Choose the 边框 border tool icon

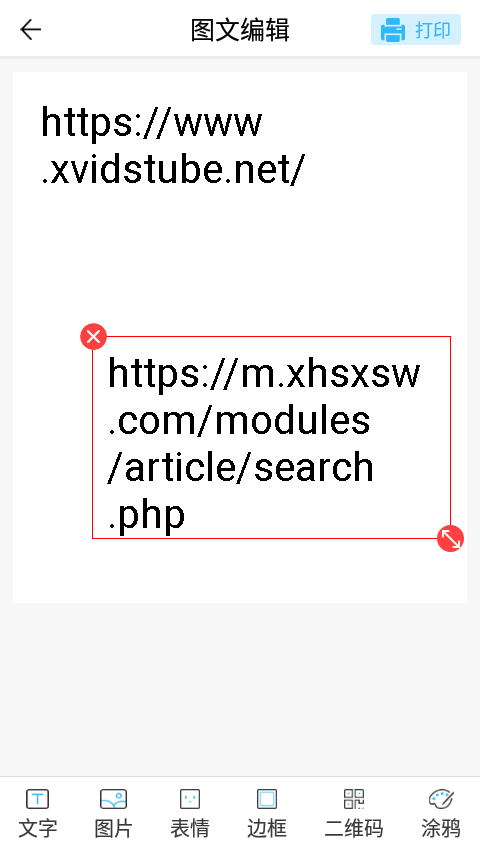tap(267, 799)
